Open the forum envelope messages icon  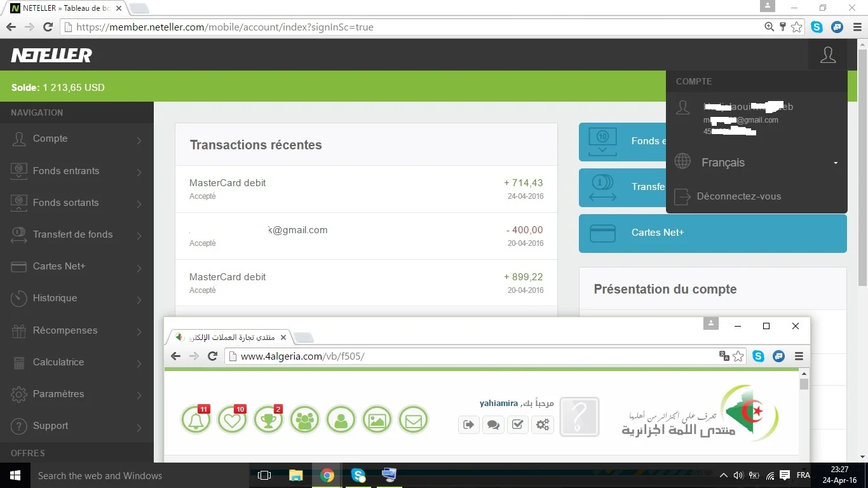coord(413,420)
